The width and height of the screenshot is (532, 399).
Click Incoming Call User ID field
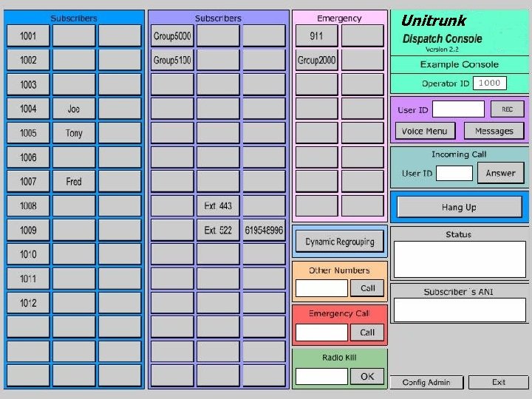point(454,174)
